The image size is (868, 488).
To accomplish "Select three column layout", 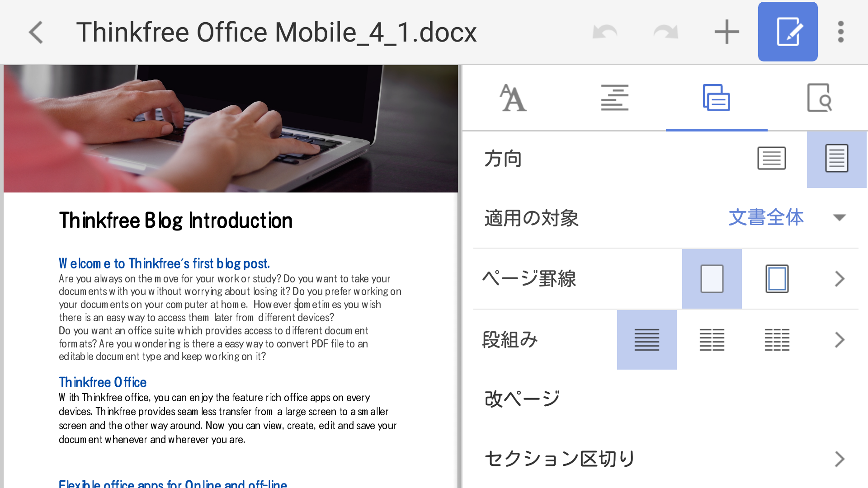I will tap(777, 340).
